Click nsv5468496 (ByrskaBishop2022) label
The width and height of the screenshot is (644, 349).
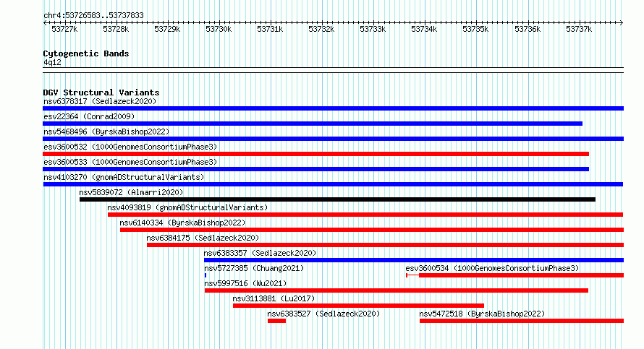106,132
